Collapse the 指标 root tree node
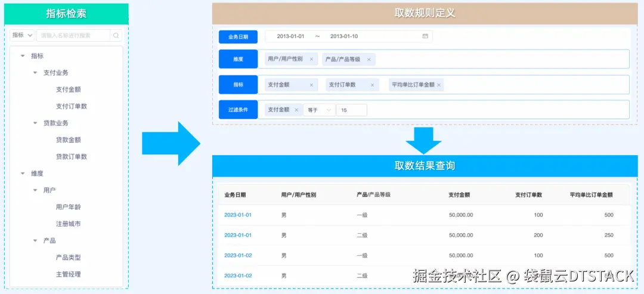 23,56
